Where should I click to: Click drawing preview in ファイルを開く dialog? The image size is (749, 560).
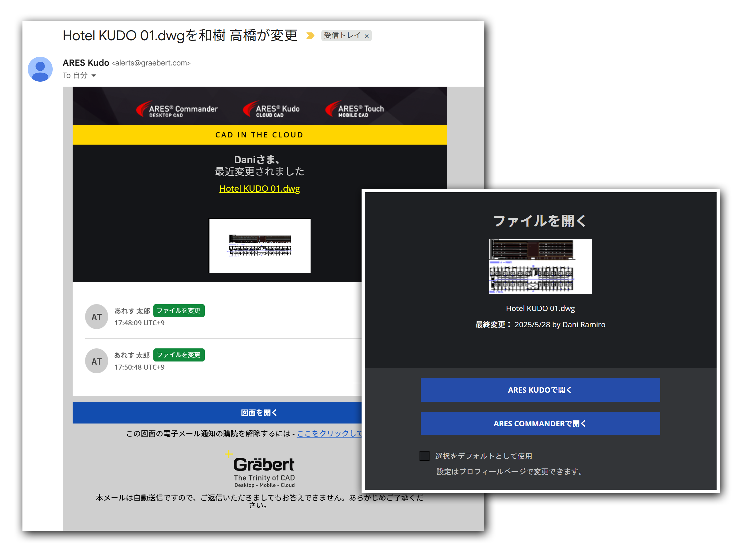coord(540,266)
